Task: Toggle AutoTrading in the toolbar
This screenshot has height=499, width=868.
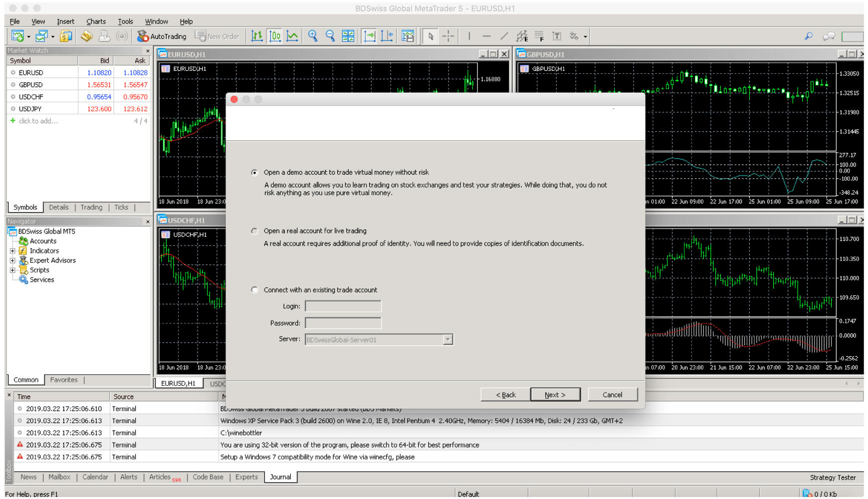Action: click(162, 36)
